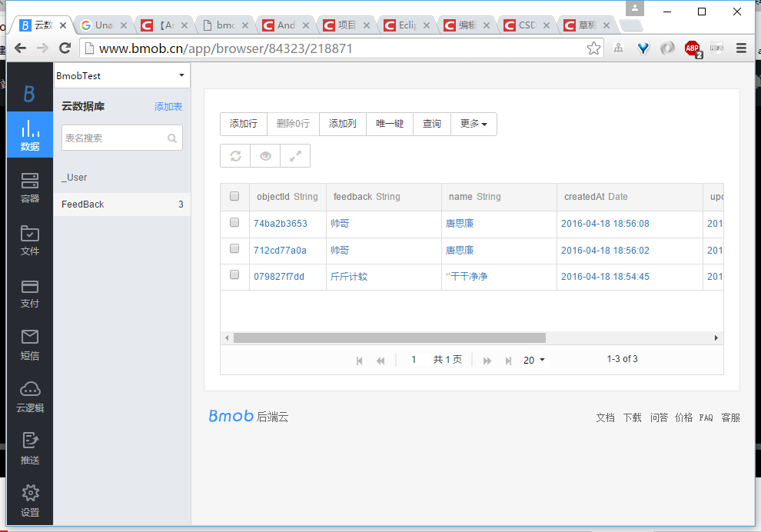This screenshot has width=761, height=532.
Task: Click the 唯一键 unique key button
Action: [390, 124]
